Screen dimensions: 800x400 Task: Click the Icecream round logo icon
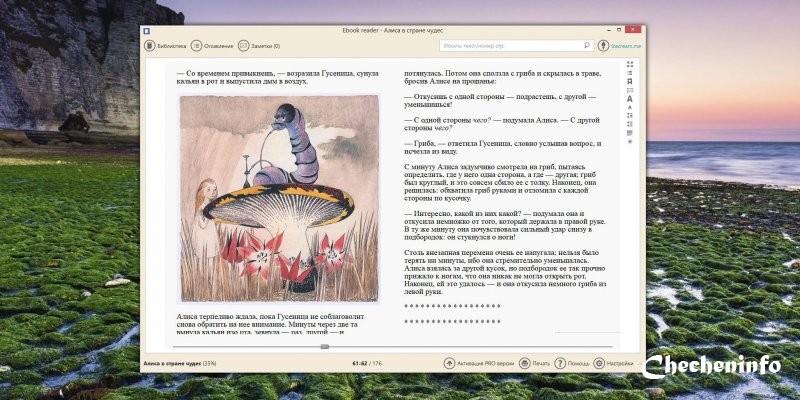pos(604,45)
